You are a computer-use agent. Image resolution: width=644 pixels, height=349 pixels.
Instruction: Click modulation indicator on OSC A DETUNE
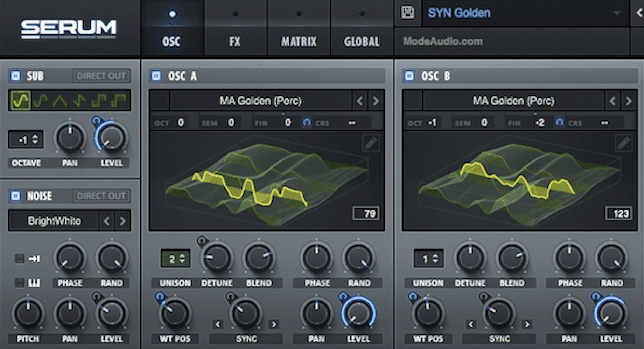pos(202,241)
